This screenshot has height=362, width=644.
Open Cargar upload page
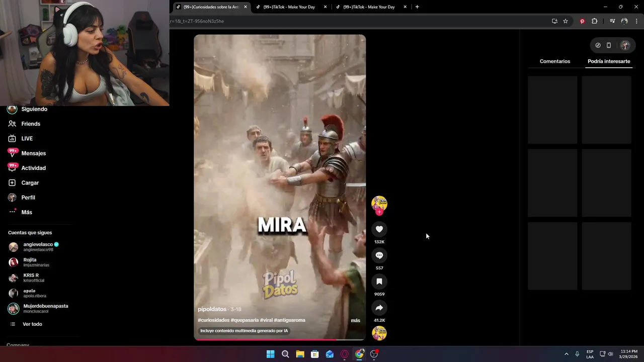click(30, 183)
